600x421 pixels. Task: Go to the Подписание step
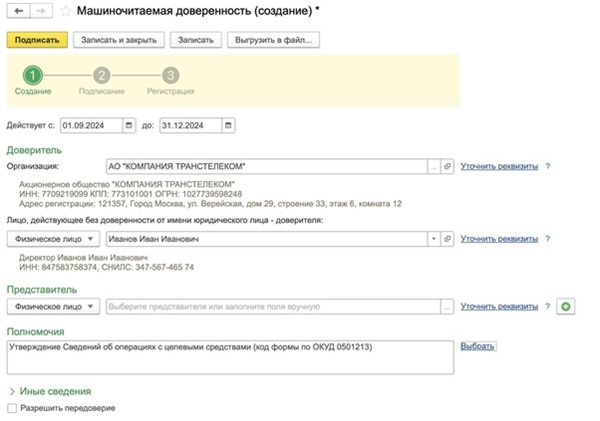click(x=101, y=75)
